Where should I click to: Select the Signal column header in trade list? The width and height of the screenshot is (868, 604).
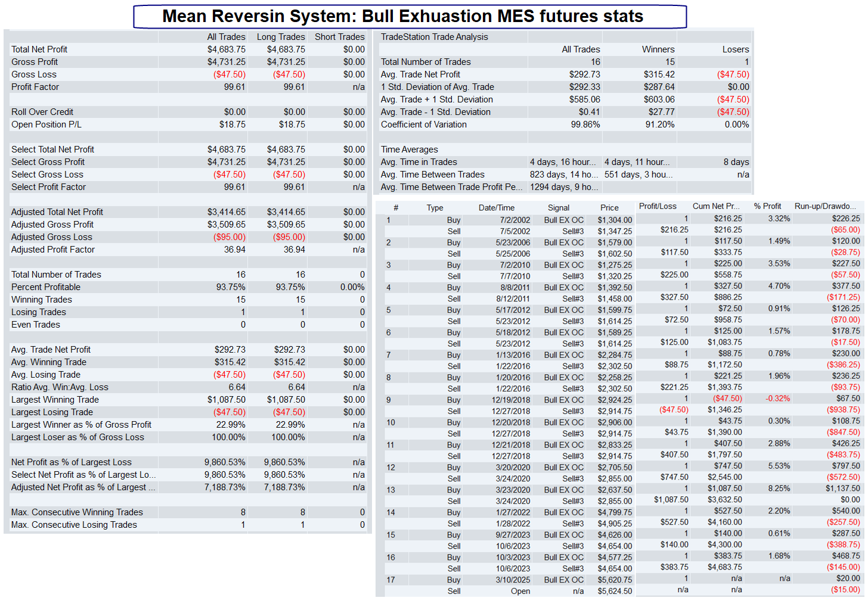pos(559,208)
